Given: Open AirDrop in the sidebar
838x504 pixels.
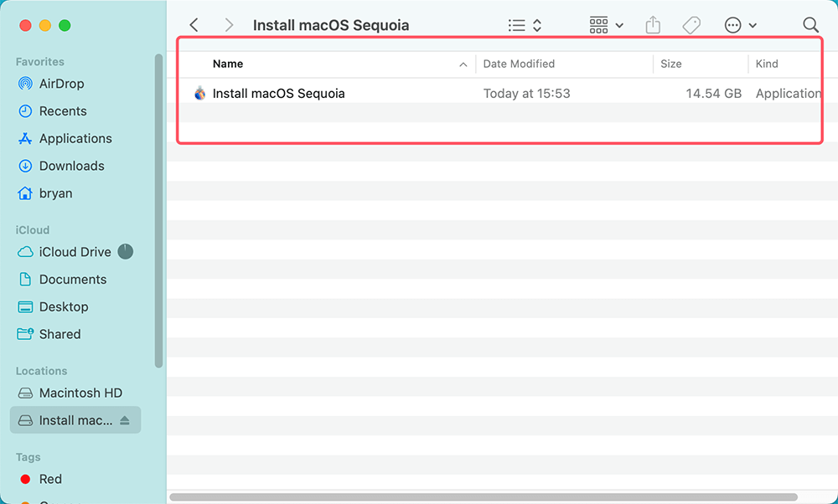Looking at the screenshot, I should [61, 84].
